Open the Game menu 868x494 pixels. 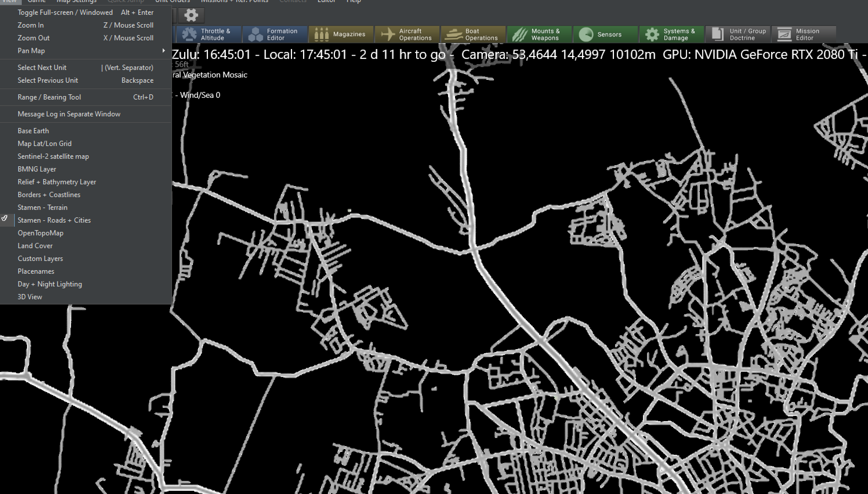(x=37, y=1)
